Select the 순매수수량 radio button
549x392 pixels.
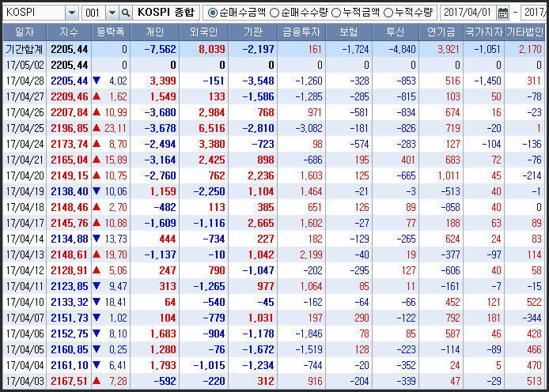pos(274,13)
